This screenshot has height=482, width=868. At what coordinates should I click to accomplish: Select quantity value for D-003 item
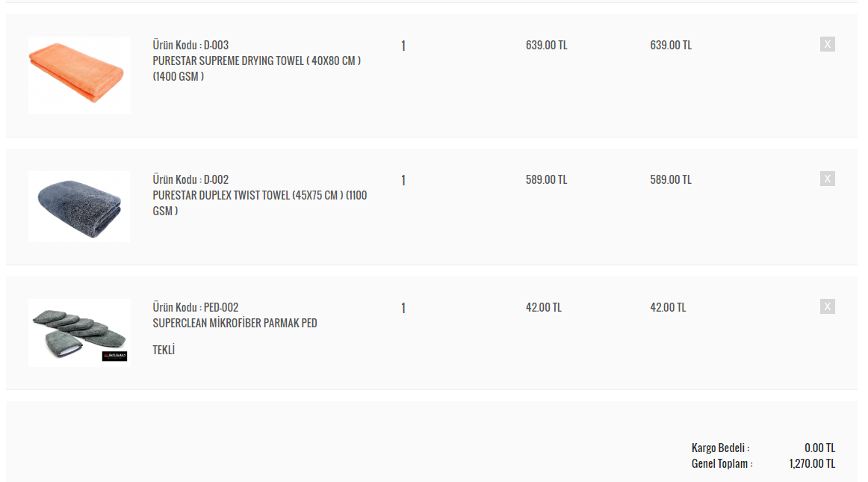[403, 46]
